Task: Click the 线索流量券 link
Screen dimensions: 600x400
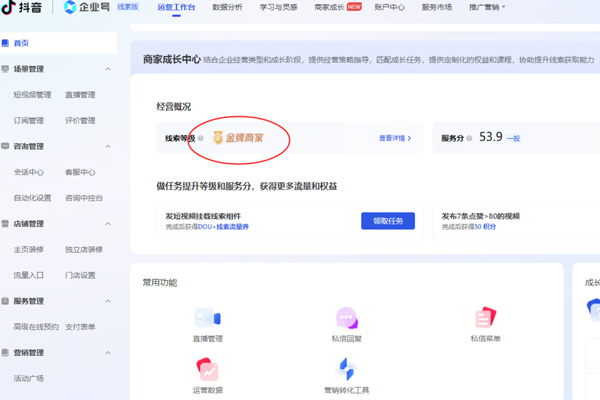Action: coord(232,227)
